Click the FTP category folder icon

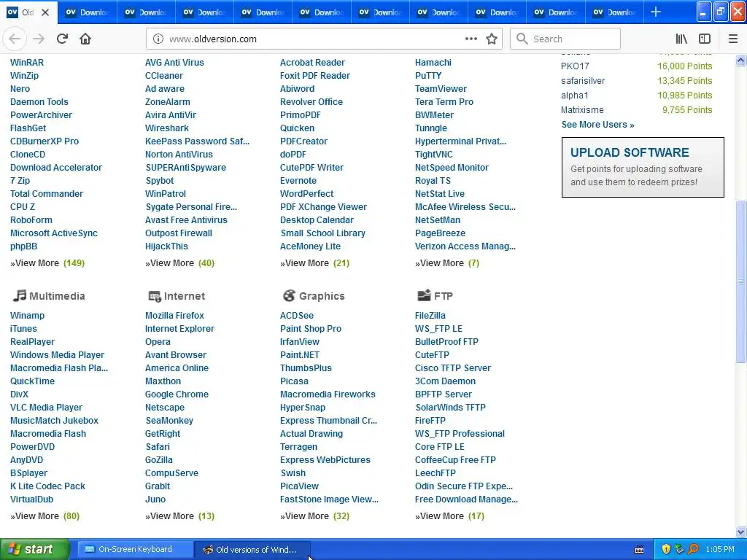click(x=424, y=296)
